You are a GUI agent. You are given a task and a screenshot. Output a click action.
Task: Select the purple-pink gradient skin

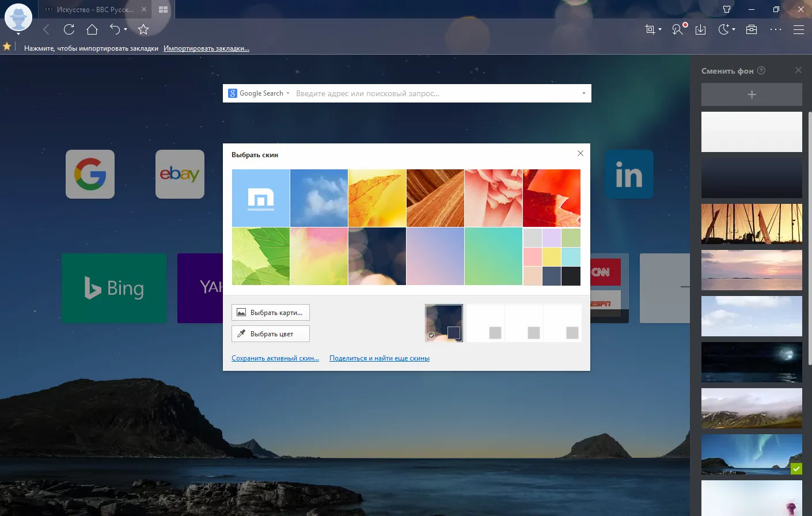click(435, 256)
